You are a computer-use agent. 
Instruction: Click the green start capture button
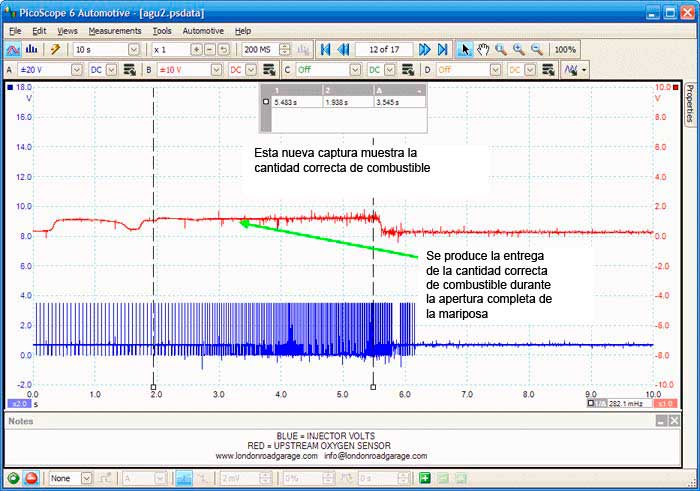(x=12, y=478)
